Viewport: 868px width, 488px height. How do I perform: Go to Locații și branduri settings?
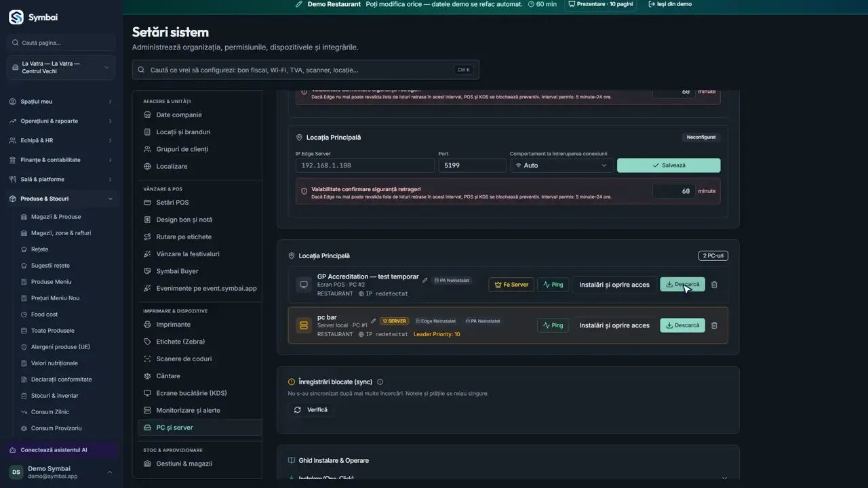coord(200,132)
